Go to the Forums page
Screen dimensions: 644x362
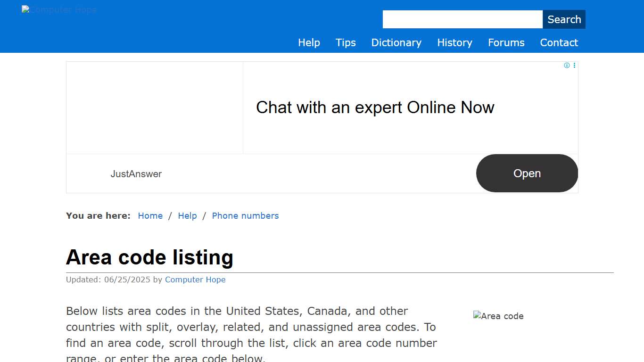click(506, 42)
